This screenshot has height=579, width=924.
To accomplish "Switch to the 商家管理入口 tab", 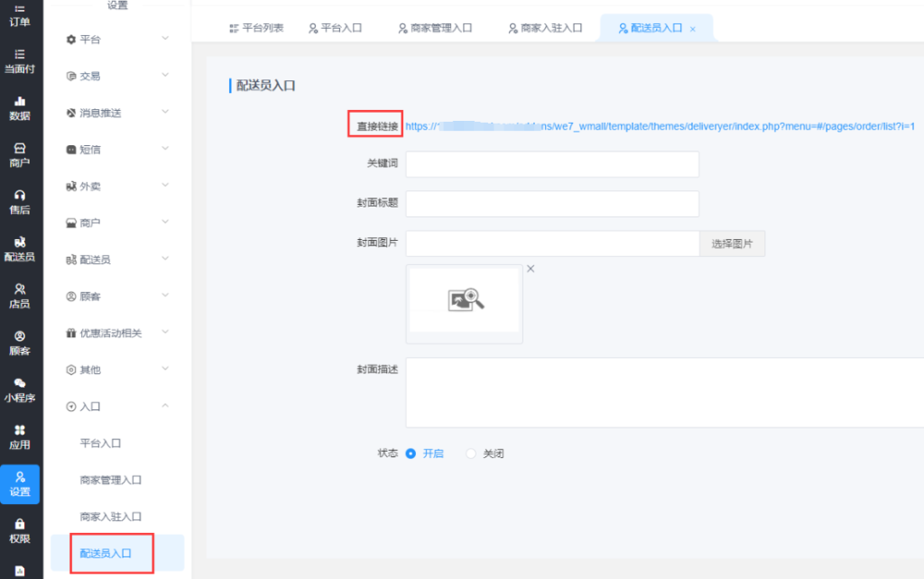I will tap(435, 28).
